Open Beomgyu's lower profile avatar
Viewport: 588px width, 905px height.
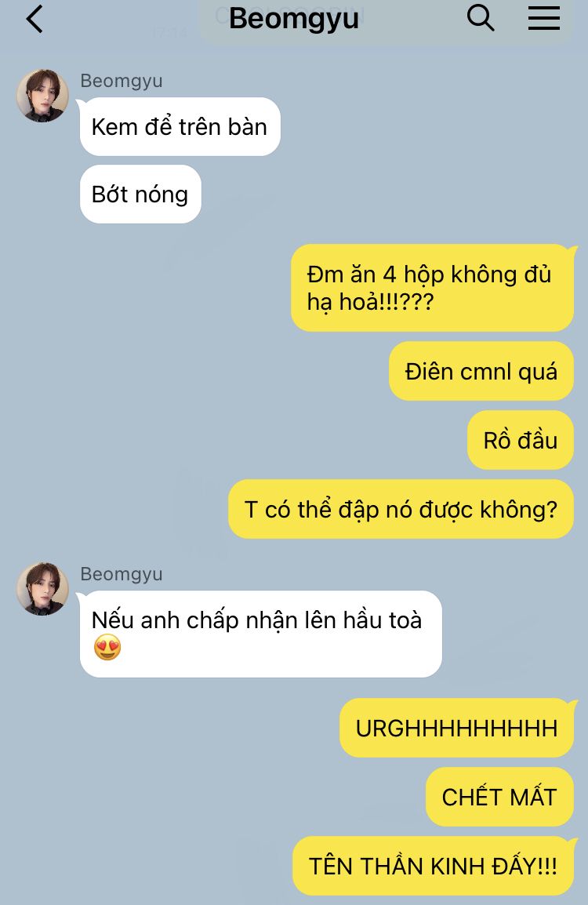[42, 589]
